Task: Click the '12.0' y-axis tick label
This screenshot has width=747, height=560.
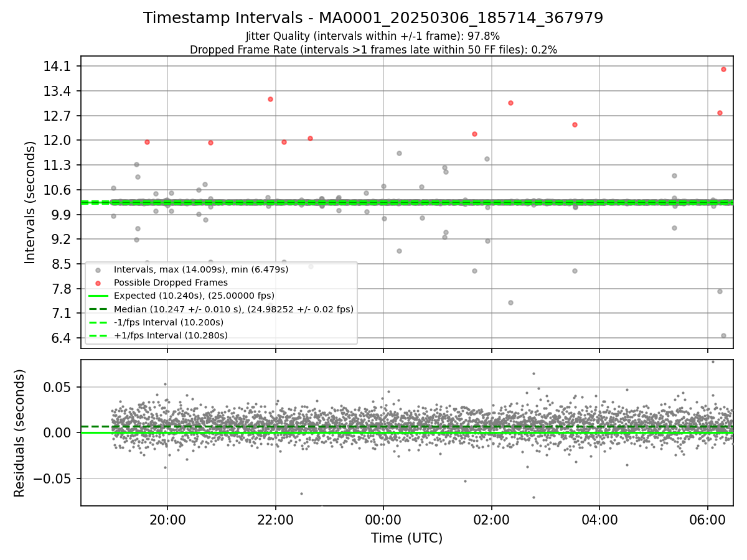Action: tap(57, 141)
